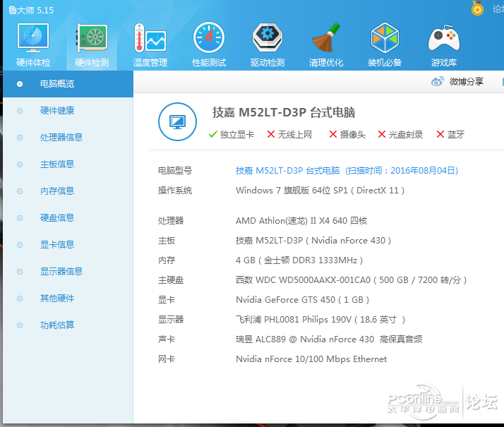The height and width of the screenshot is (427, 504).
Task: Launch 性能测试 performance test gauge icon
Action: click(209, 44)
